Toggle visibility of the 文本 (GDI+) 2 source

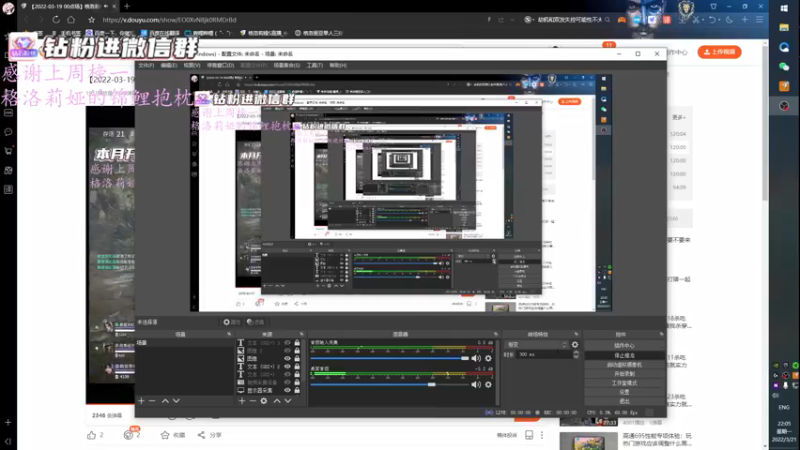point(287,366)
